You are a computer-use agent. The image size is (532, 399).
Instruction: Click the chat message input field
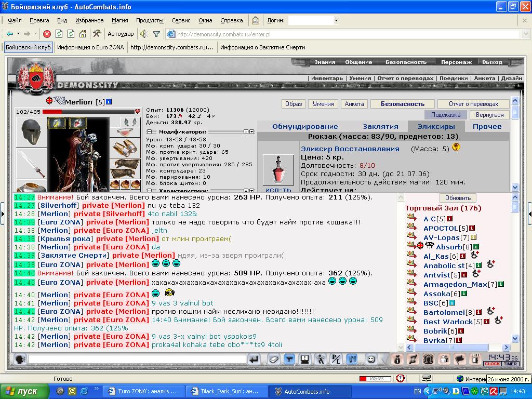point(137,360)
